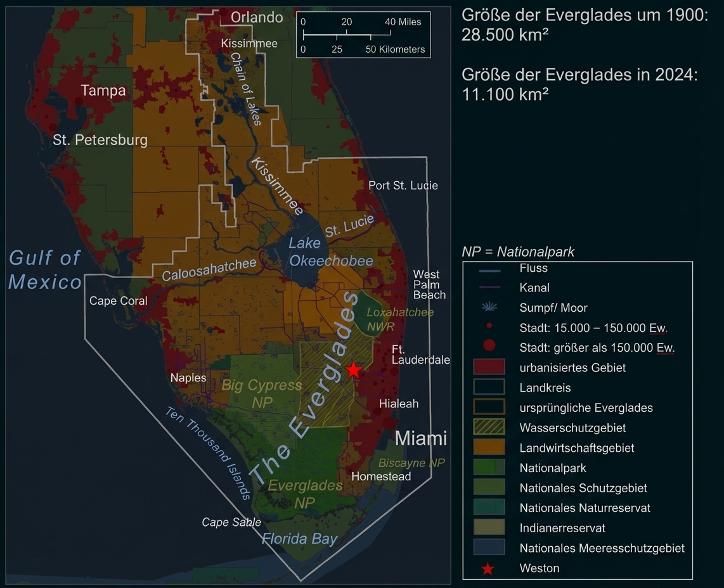
Task: Click the Miami city marker
Action: click(x=386, y=425)
